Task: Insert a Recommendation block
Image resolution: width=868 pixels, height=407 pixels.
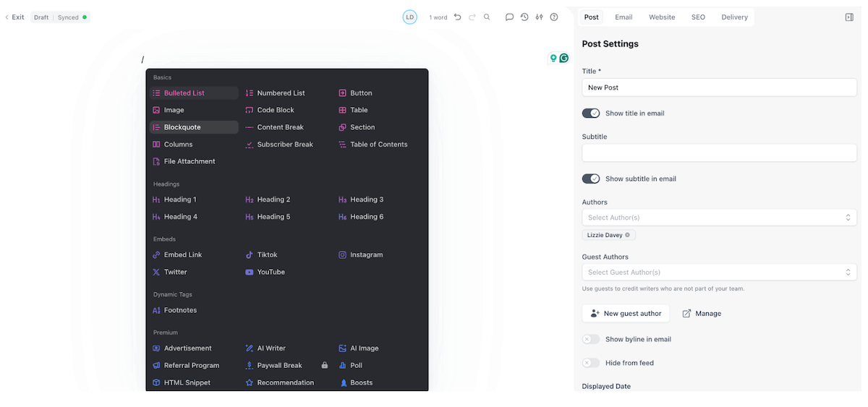Action: click(280, 383)
